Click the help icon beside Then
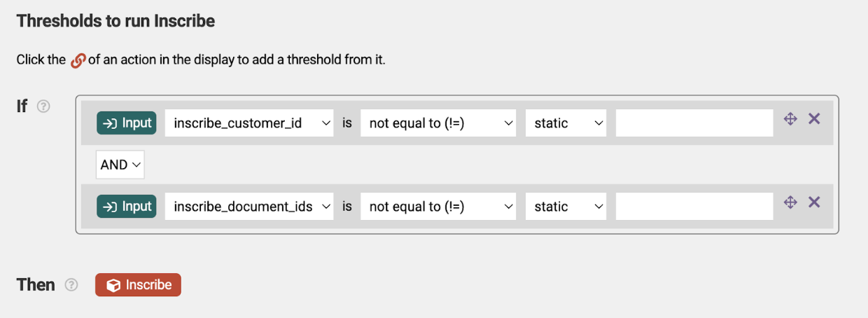Image resolution: width=868 pixels, height=318 pixels. click(71, 285)
